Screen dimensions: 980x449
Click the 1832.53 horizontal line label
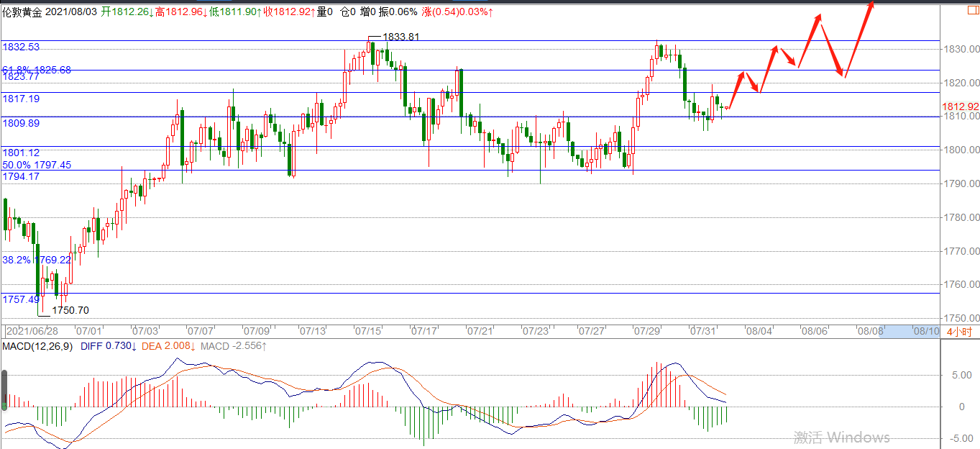tap(21, 47)
